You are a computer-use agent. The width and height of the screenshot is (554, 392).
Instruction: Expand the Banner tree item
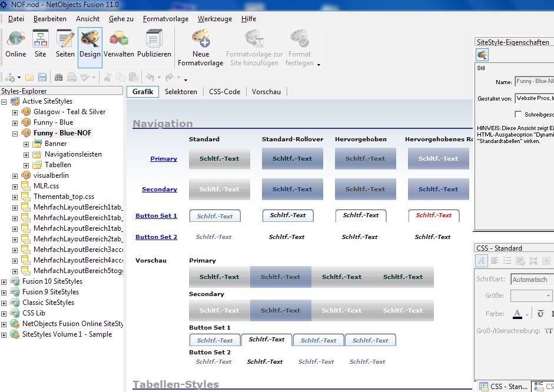tap(26, 144)
